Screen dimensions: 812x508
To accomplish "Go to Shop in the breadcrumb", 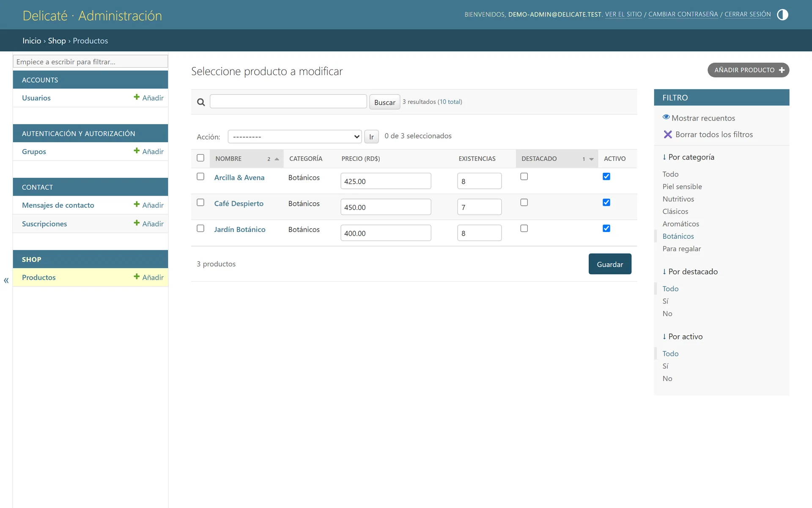I will [x=57, y=41].
